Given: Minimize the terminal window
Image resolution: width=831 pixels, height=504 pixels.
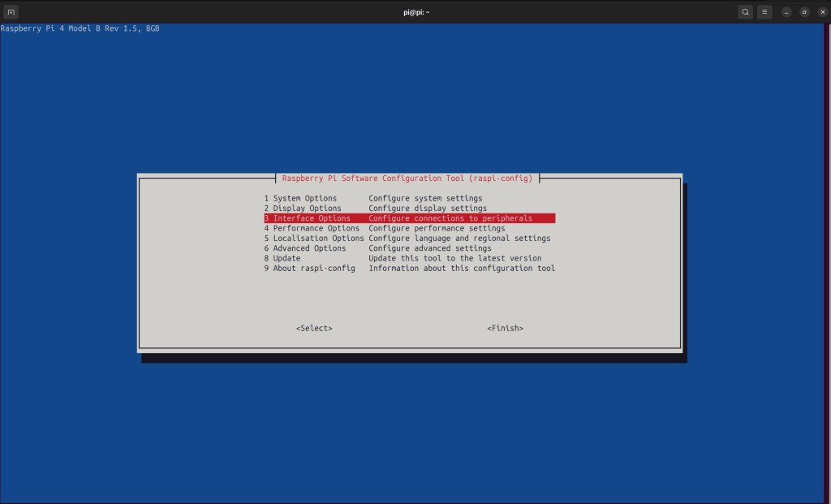Looking at the screenshot, I should point(786,12).
